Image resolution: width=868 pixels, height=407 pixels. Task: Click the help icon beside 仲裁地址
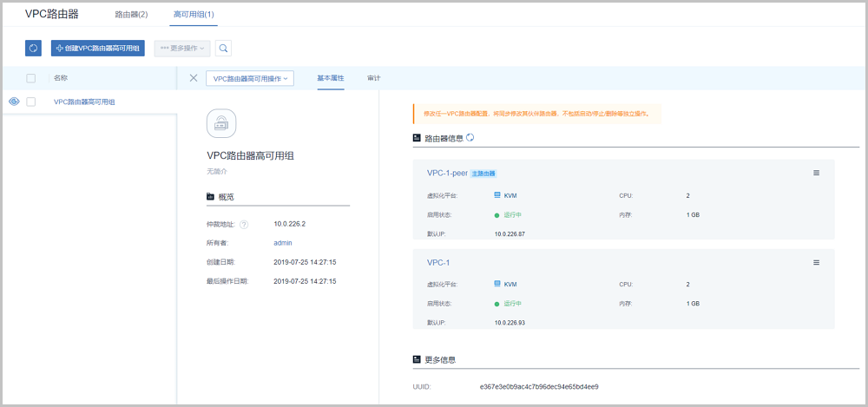(x=244, y=224)
